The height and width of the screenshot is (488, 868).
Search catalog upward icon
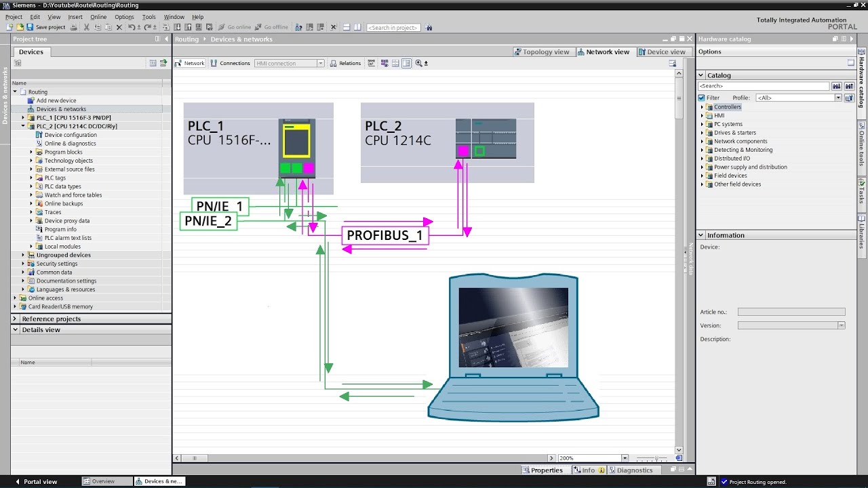(849, 86)
